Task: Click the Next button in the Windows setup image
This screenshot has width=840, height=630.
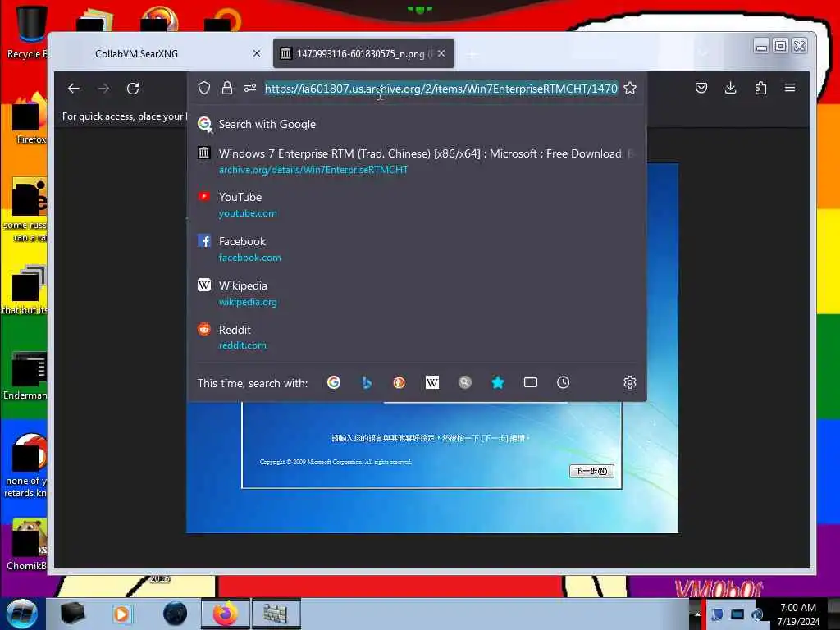Action: pos(591,471)
